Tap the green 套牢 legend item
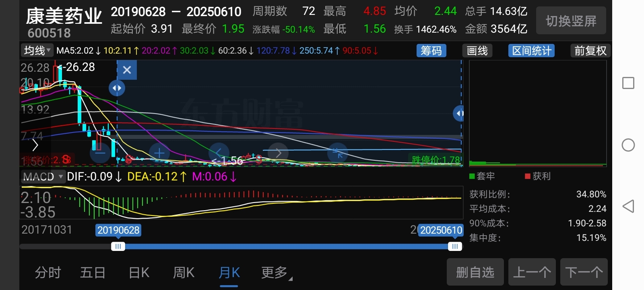This screenshot has width=644, height=290. [482, 176]
